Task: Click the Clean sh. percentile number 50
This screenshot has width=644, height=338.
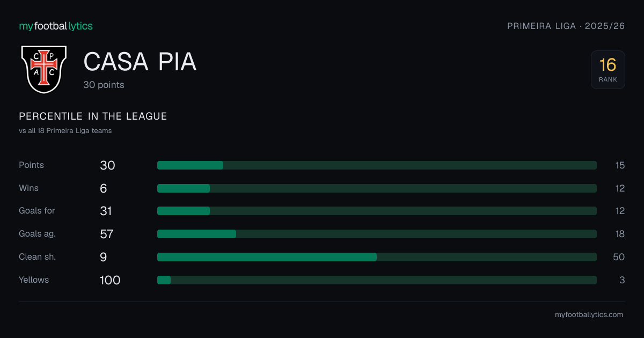Action: 619,257
